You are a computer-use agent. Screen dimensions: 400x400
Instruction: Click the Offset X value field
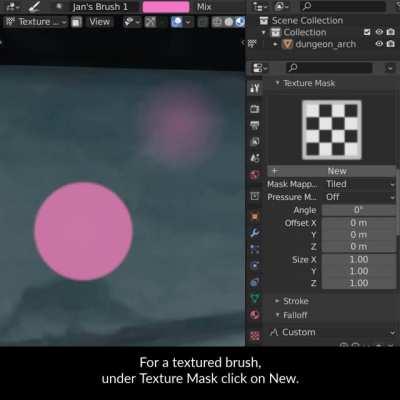(x=359, y=223)
